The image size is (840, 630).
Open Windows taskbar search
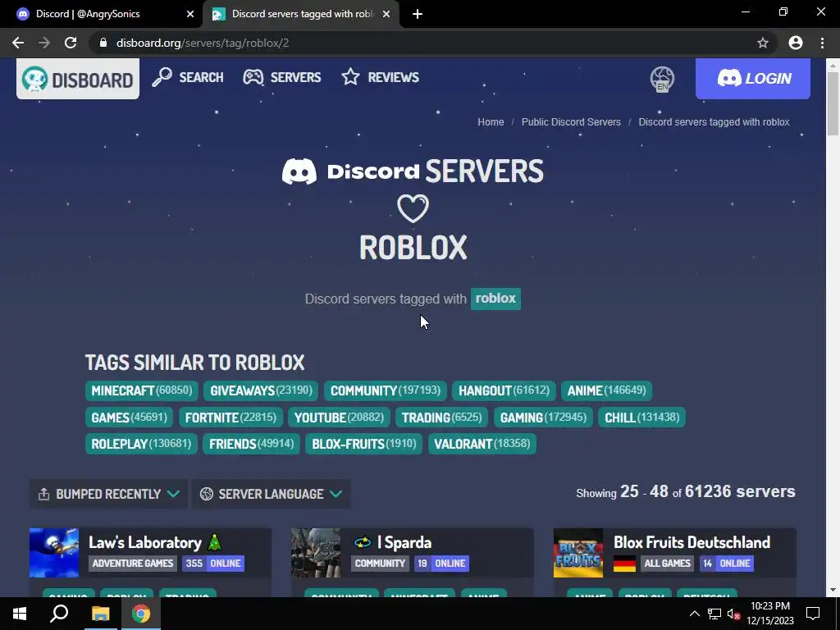(x=59, y=614)
